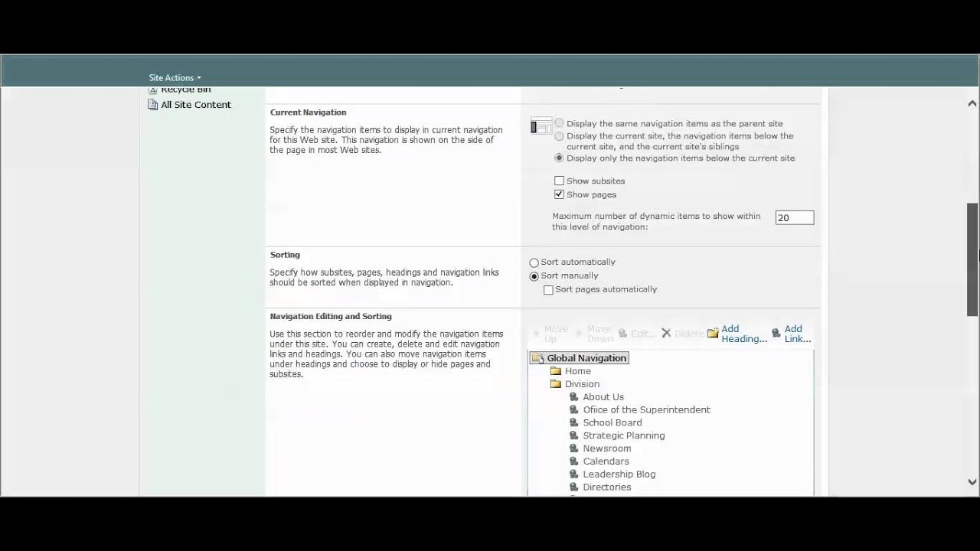
Task: Click the Add Heading folder icon
Action: 713,334
